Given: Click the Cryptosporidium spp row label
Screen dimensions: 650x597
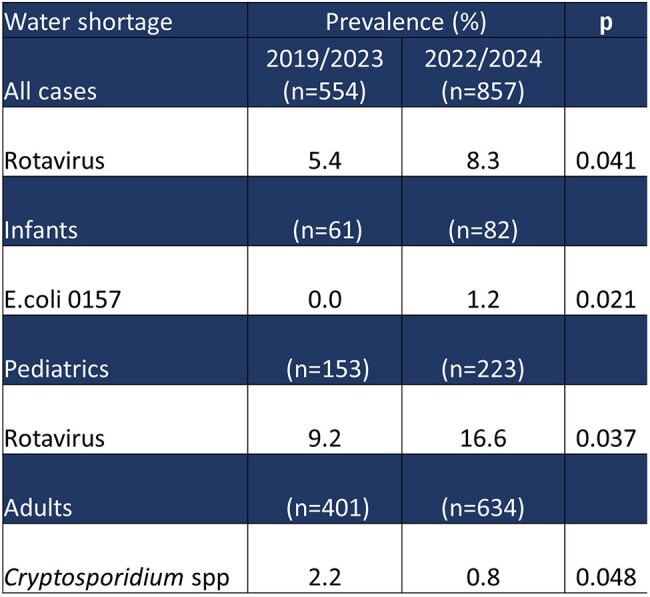Looking at the screenshot, I should (125, 558).
